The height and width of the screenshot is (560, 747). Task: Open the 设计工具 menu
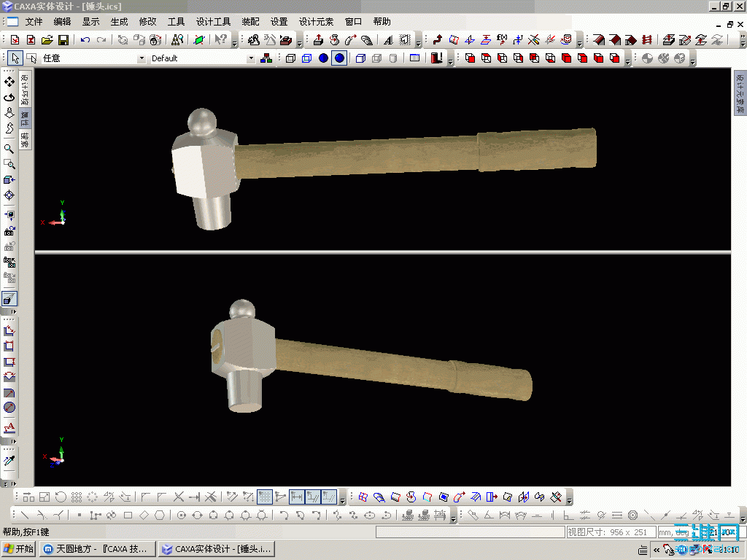[214, 21]
